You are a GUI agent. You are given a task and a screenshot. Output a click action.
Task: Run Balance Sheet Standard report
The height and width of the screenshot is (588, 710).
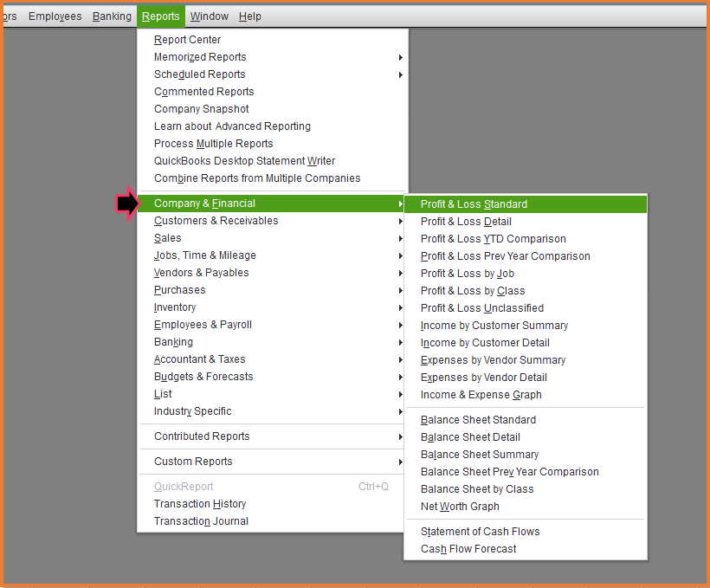click(x=526, y=420)
